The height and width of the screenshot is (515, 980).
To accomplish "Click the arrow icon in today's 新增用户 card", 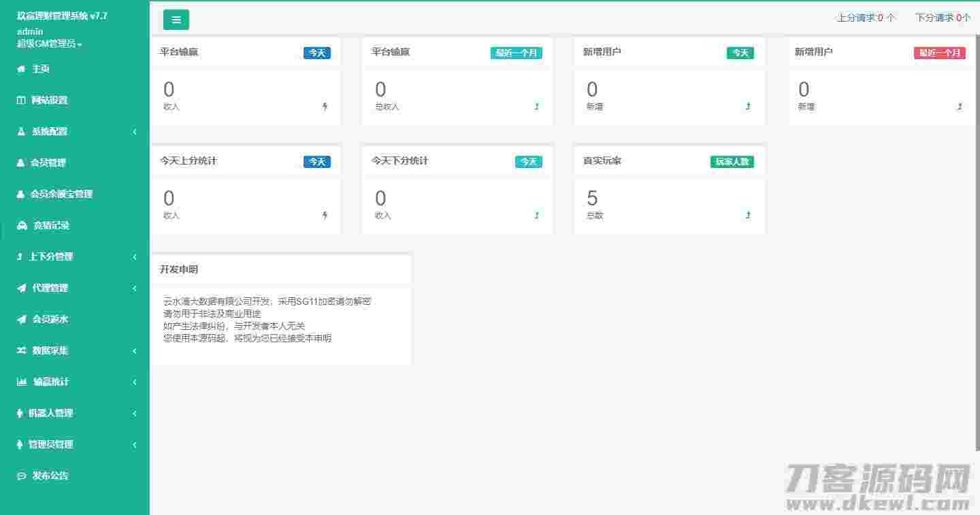I will [748, 106].
